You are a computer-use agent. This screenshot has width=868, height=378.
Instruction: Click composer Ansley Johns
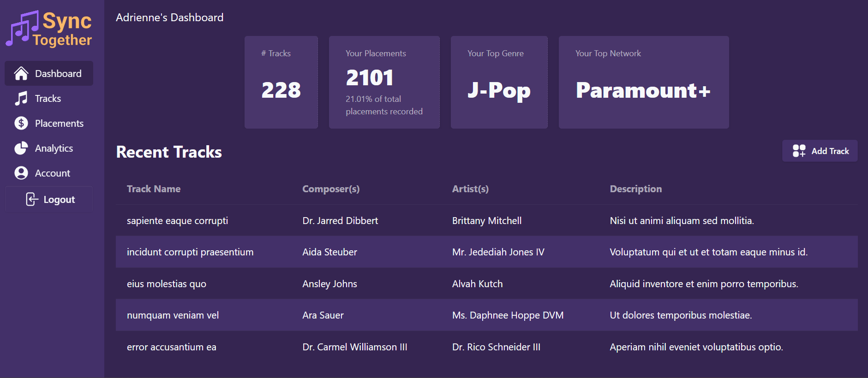(329, 284)
